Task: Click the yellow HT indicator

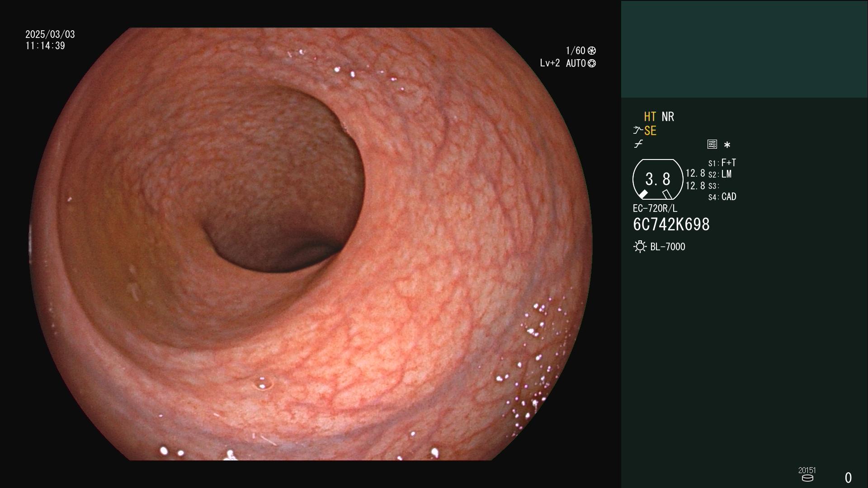Action: pos(650,117)
